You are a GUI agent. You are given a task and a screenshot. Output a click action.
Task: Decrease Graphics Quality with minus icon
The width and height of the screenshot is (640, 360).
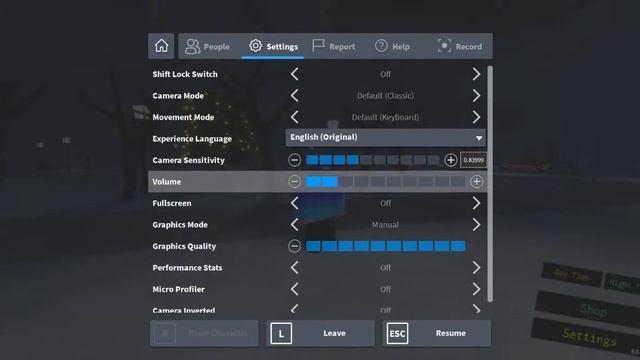294,246
